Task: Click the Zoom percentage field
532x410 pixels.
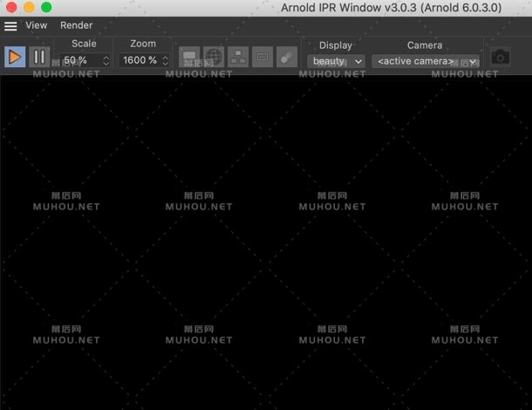Action: 140,60
